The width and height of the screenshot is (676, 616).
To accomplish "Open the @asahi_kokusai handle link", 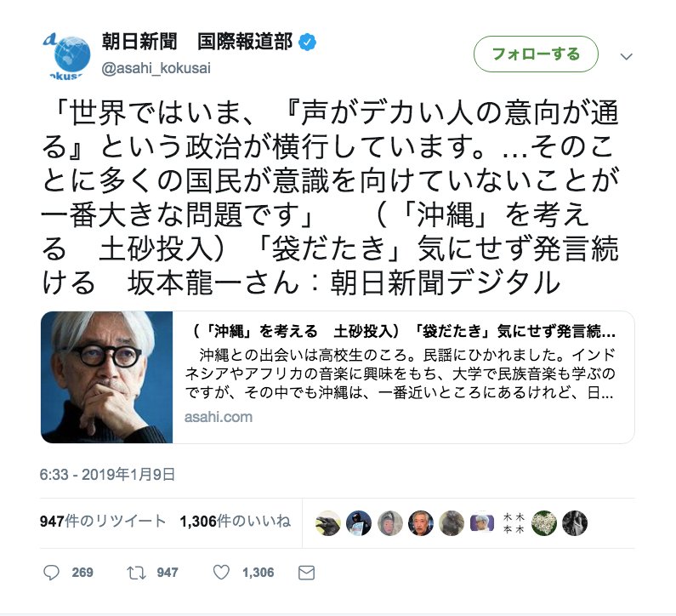I will tap(156, 68).
